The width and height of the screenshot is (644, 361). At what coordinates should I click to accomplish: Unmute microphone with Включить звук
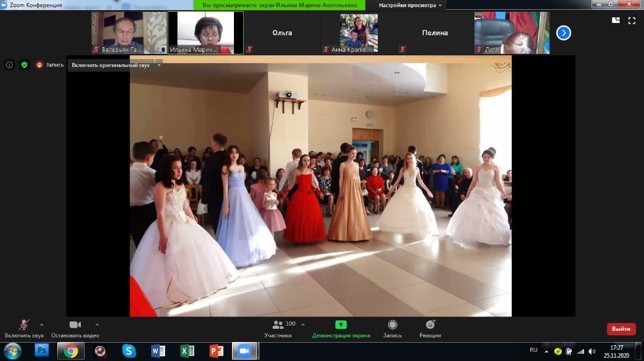click(24, 326)
